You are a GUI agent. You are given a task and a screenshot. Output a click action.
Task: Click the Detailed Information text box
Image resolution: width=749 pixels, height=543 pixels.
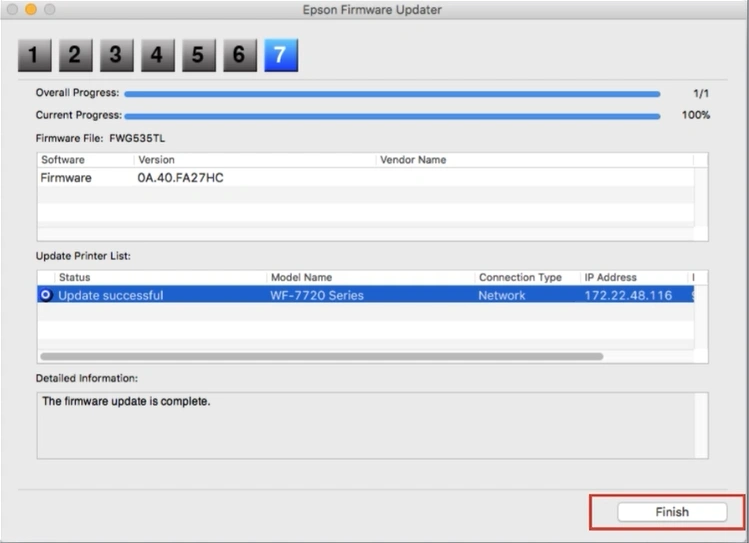pos(371,424)
